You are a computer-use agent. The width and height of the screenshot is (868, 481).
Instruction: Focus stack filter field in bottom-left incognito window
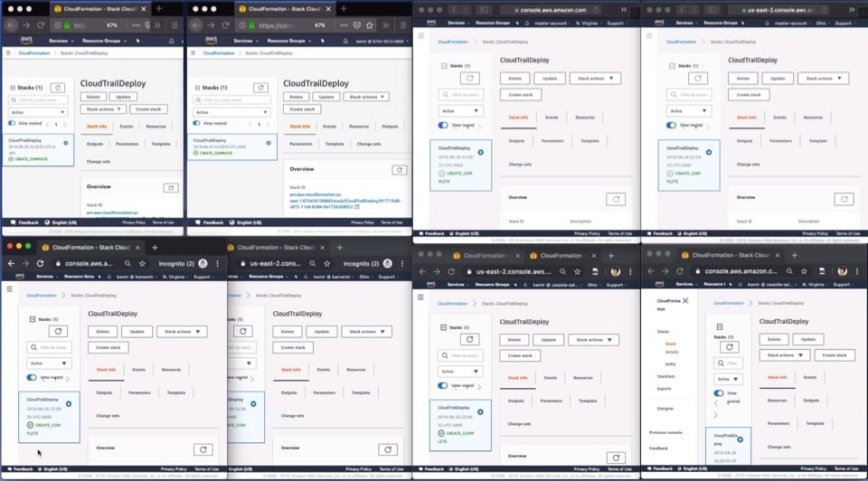[48, 347]
